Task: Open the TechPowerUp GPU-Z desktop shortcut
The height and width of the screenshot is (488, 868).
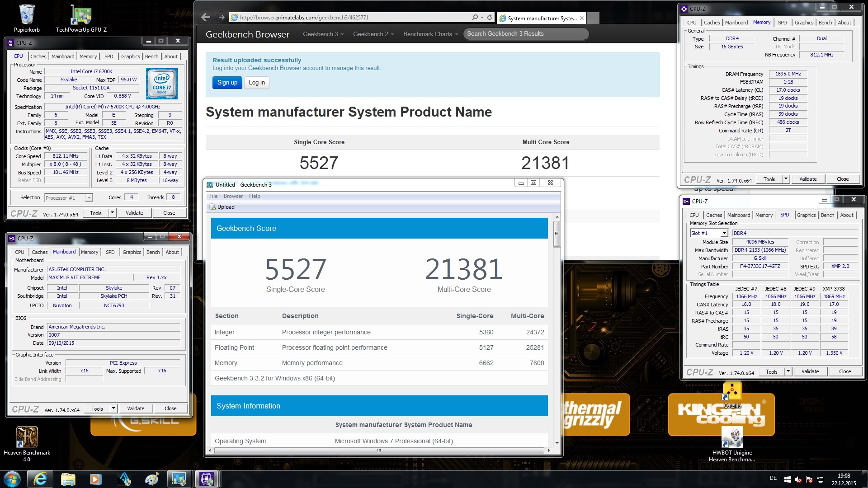Action: 81,18
